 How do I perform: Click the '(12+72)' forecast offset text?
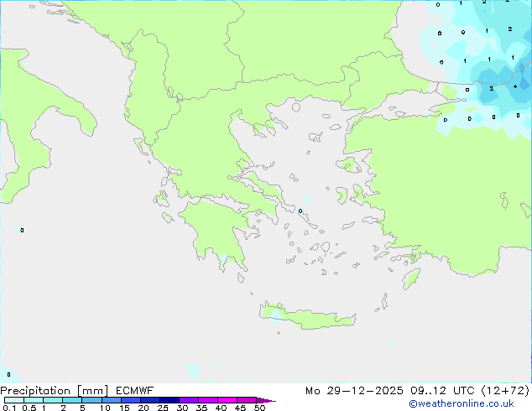point(505,391)
